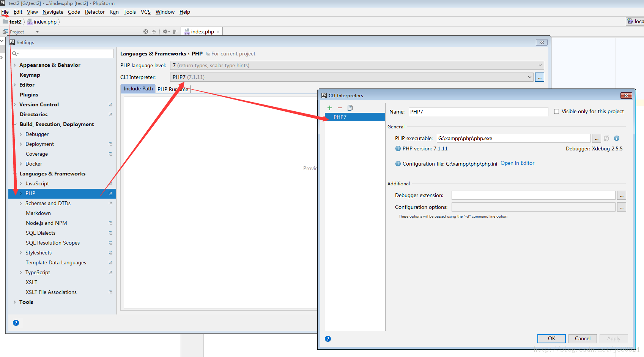This screenshot has width=644, height=357.
Task: Copy the selected CLI interpreter
Action: pyautogui.click(x=350, y=108)
